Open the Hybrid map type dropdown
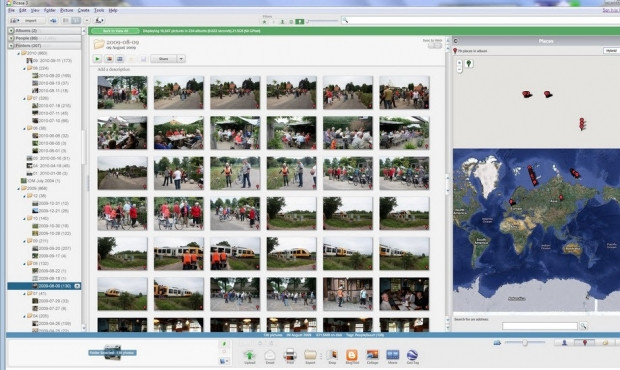This screenshot has height=370, width=620. click(x=611, y=51)
